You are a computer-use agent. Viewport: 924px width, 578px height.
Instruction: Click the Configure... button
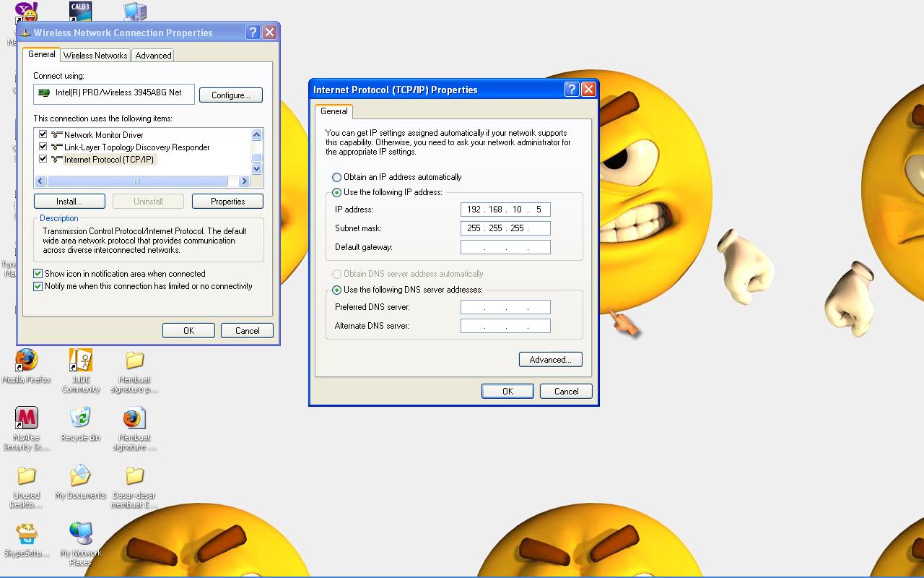pyautogui.click(x=231, y=95)
